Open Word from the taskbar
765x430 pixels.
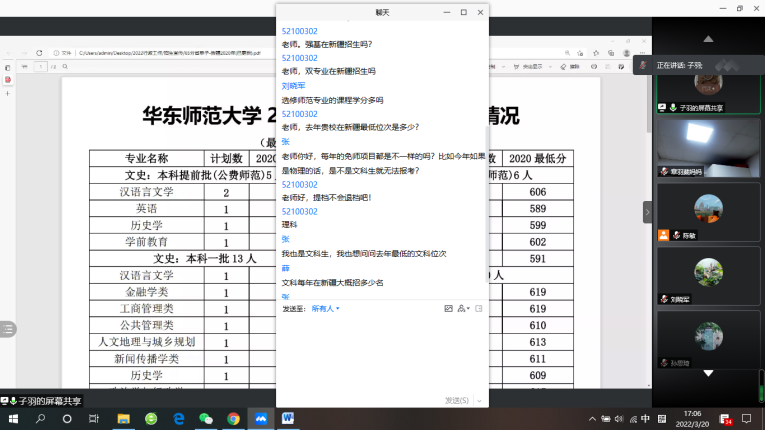[x=288, y=419]
